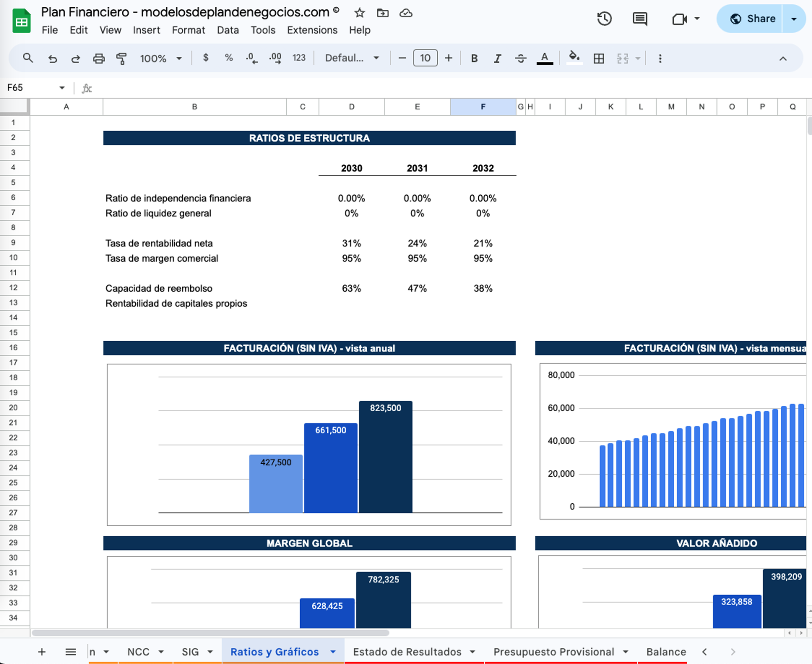The width and height of the screenshot is (812, 664).
Task: Toggle italic formatting
Action: (x=497, y=58)
